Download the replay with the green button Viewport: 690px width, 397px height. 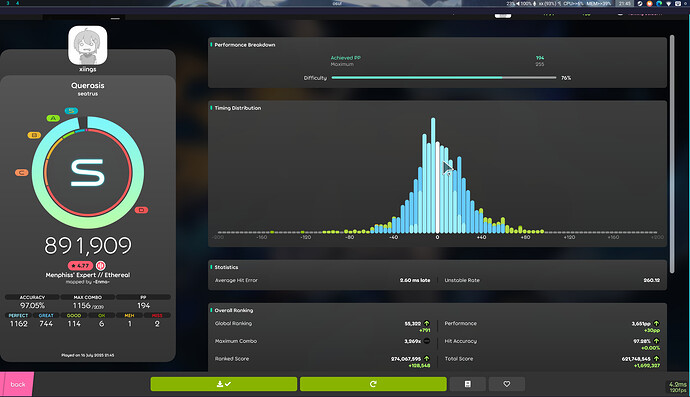coord(224,384)
